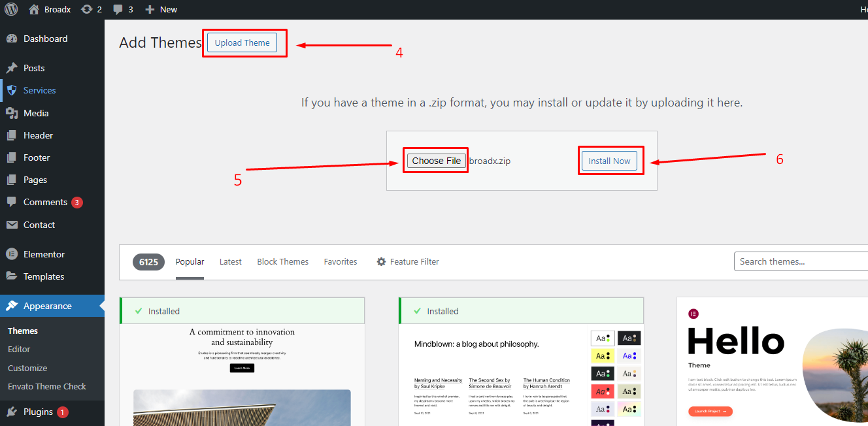
Task: Focus the Search themes field
Action: tap(801, 261)
